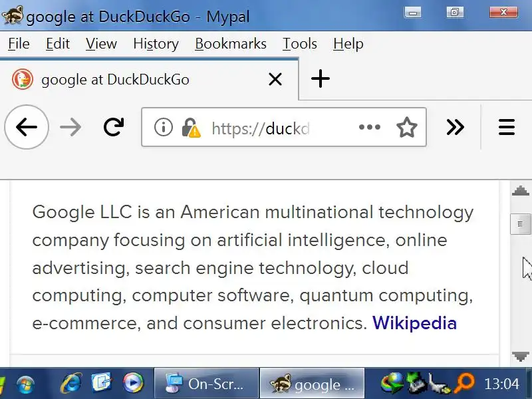532x399 pixels.
Task: Expand more tools overflow chevron
Action: point(455,127)
